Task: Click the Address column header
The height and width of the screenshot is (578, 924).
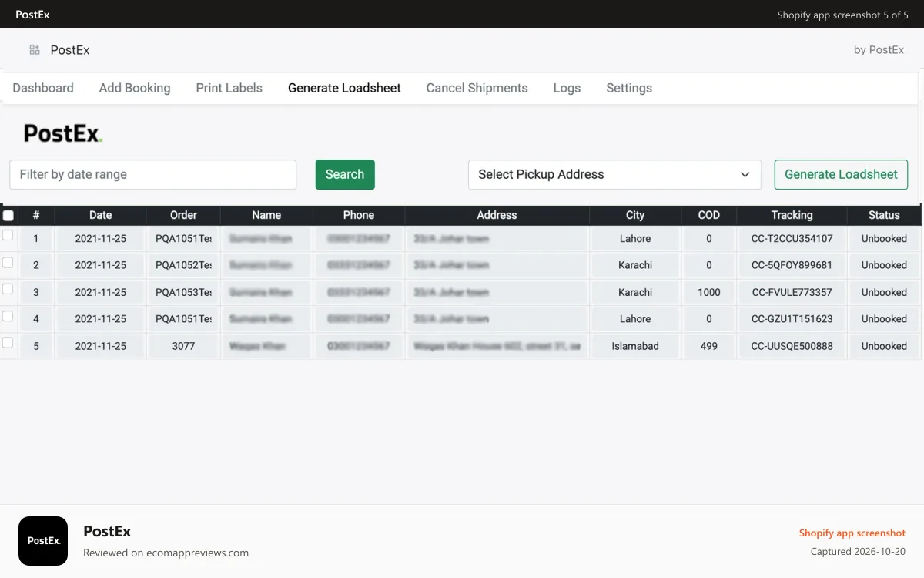Action: point(497,215)
